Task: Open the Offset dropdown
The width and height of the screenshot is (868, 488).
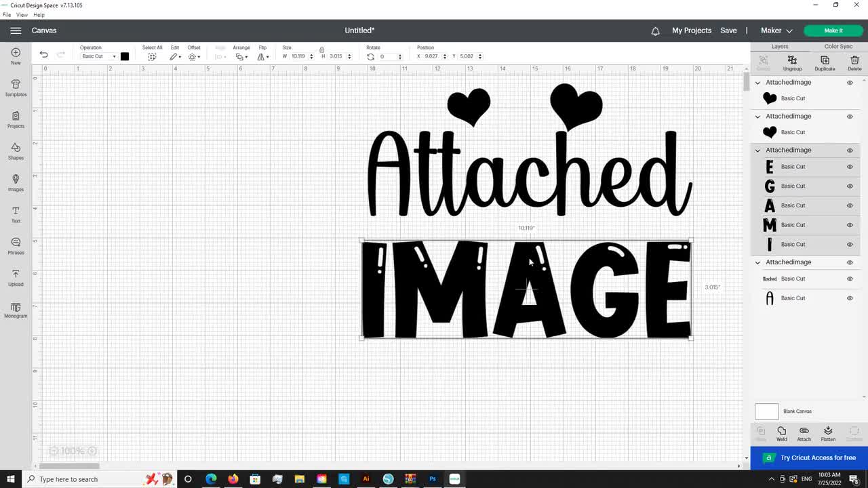Action: pyautogui.click(x=194, y=57)
